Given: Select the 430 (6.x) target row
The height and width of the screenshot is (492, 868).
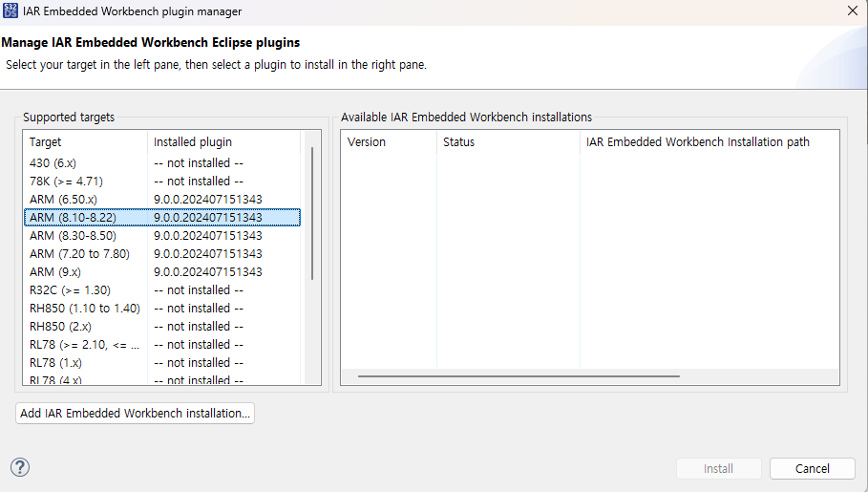Looking at the screenshot, I should [x=162, y=163].
